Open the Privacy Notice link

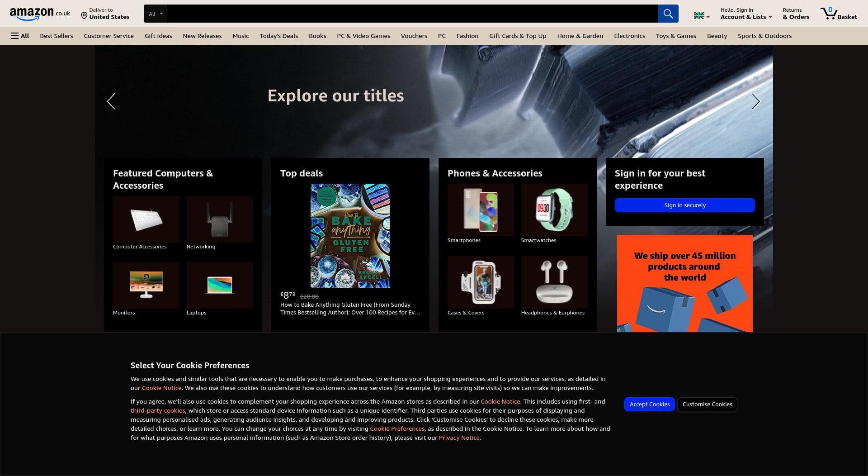459,438
